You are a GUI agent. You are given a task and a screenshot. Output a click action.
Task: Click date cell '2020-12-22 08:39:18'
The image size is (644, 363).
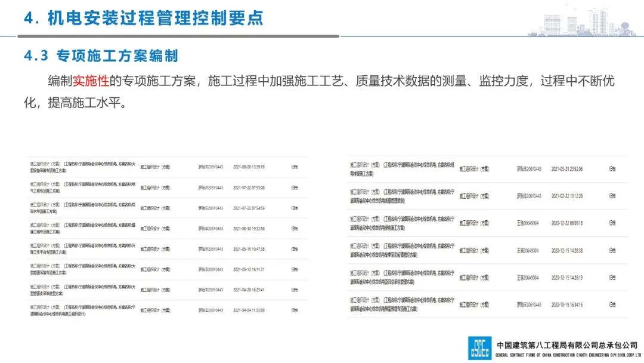567,223
